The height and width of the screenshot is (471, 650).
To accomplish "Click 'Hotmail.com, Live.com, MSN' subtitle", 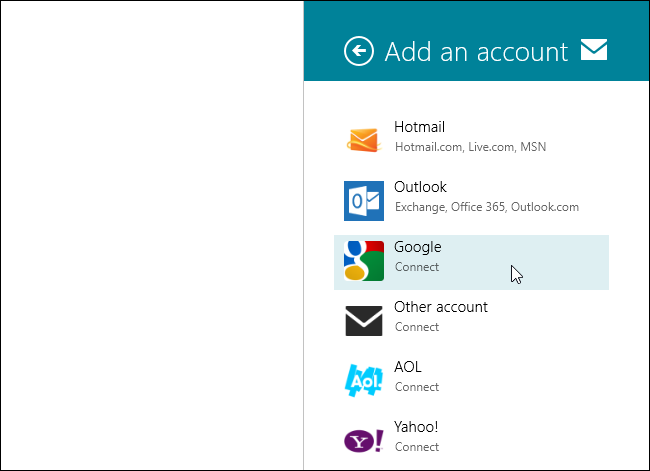I will coord(471,147).
